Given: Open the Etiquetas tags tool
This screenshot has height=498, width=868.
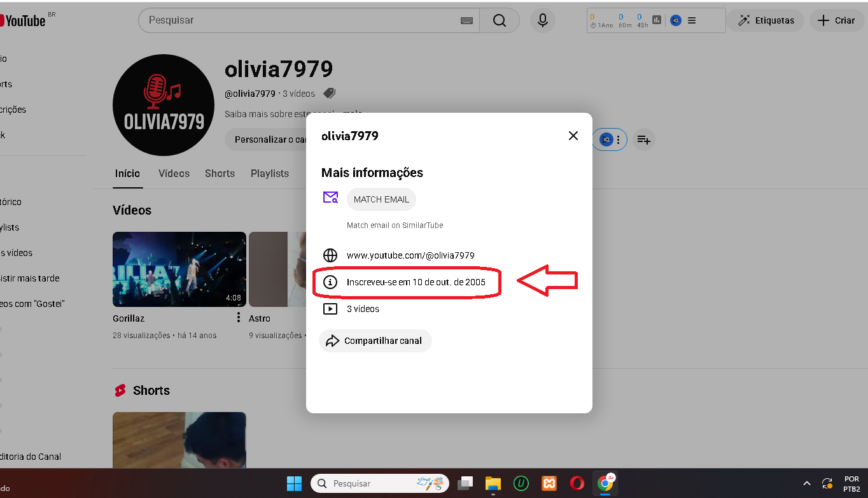Looking at the screenshot, I should pyautogui.click(x=766, y=20).
